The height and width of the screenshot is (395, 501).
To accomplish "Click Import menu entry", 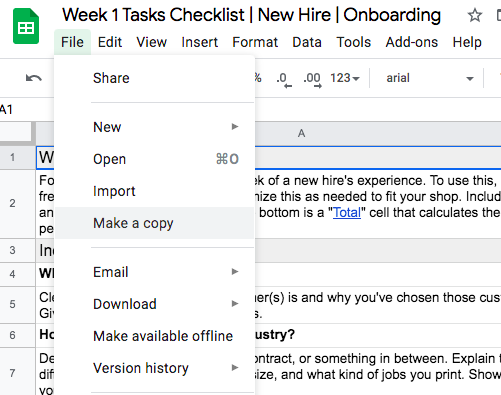I will [154, 191].
